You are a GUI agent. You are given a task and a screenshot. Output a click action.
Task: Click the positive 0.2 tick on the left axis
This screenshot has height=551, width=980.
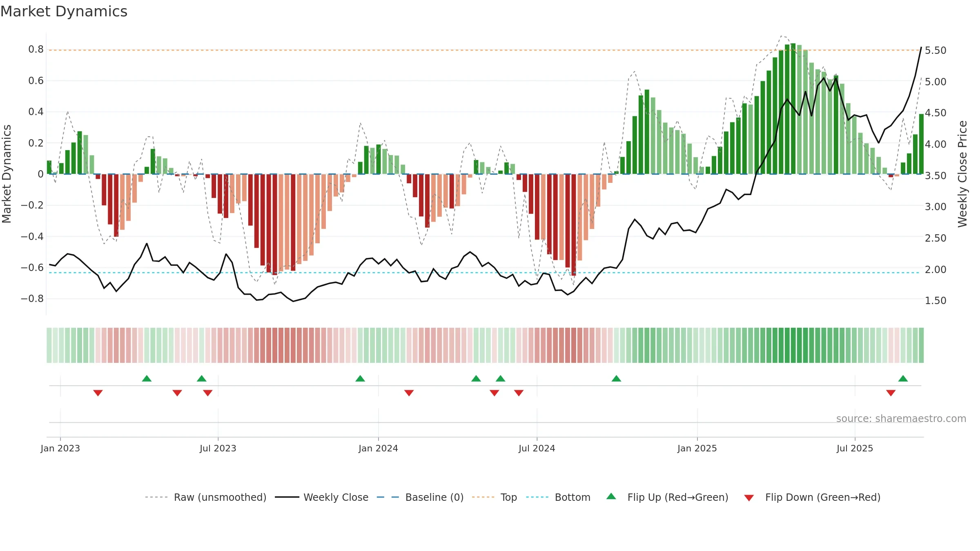[36, 143]
